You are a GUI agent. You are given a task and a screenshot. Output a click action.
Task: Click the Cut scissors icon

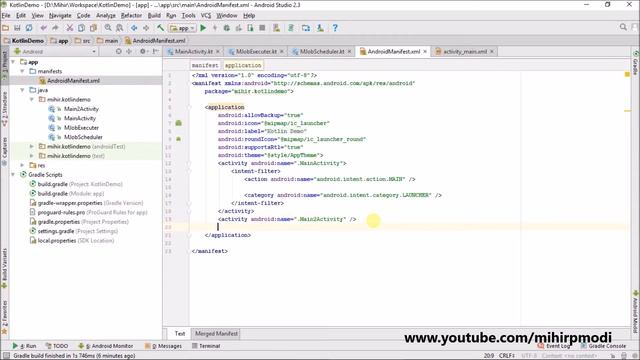tap(70, 28)
